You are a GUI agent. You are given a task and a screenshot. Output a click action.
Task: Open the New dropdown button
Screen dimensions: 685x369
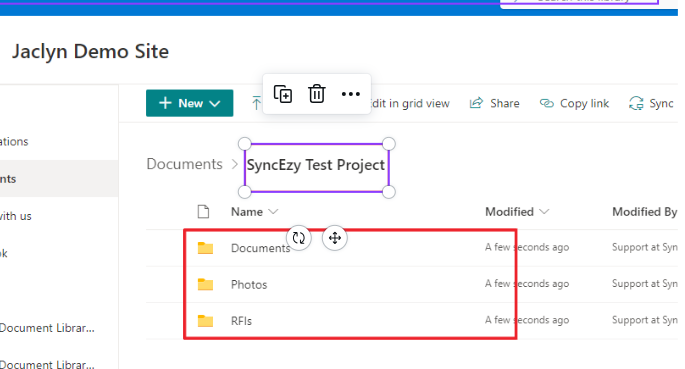pyautogui.click(x=190, y=103)
